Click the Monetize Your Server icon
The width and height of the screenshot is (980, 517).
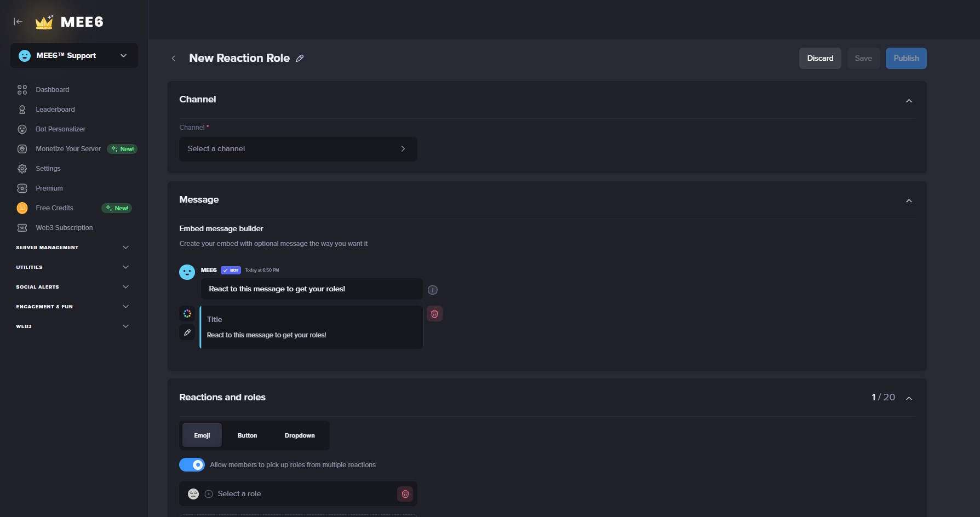[22, 149]
